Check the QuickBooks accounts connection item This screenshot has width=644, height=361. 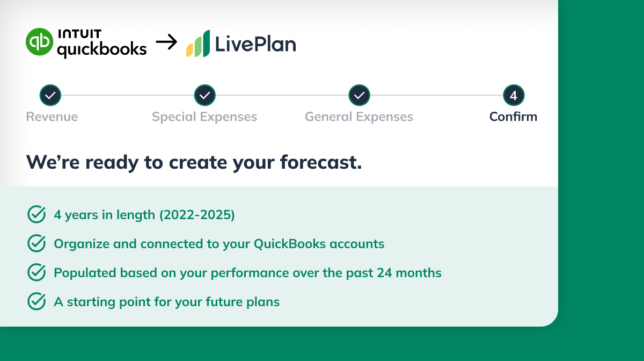point(35,243)
